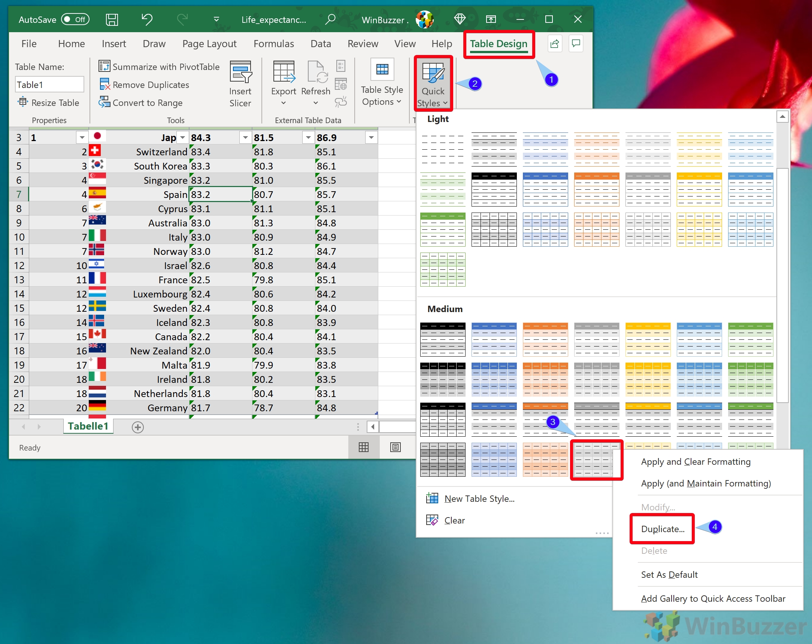The width and height of the screenshot is (812, 644).
Task: Click the Table1 name field
Action: [x=49, y=84]
